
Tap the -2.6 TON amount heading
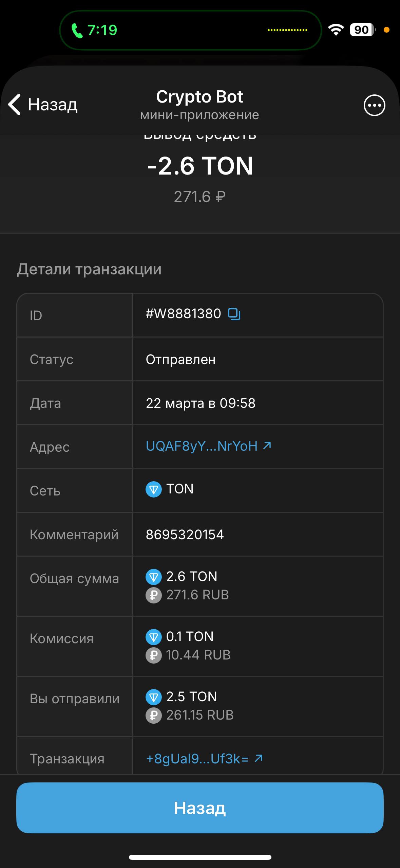coord(200,166)
